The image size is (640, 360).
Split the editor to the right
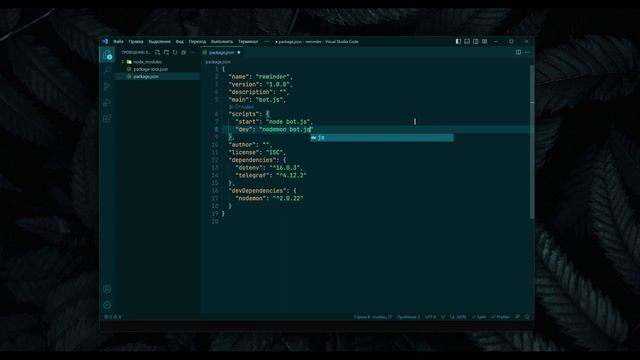(518, 52)
